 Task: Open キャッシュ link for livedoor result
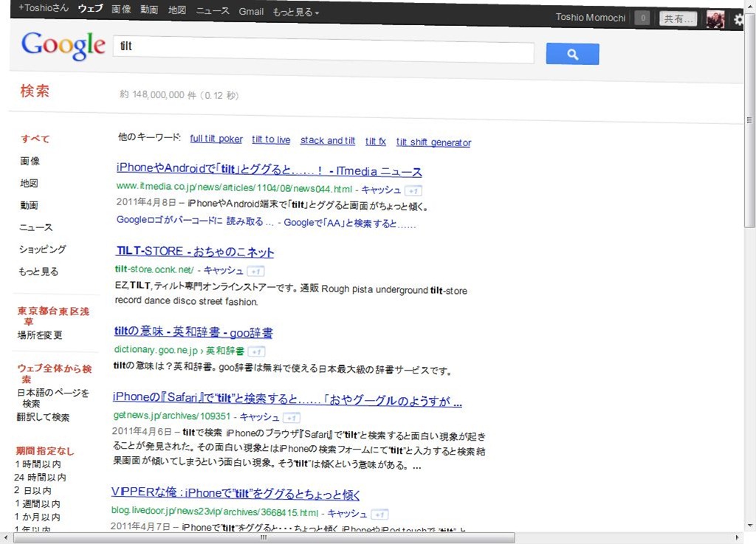point(347,514)
